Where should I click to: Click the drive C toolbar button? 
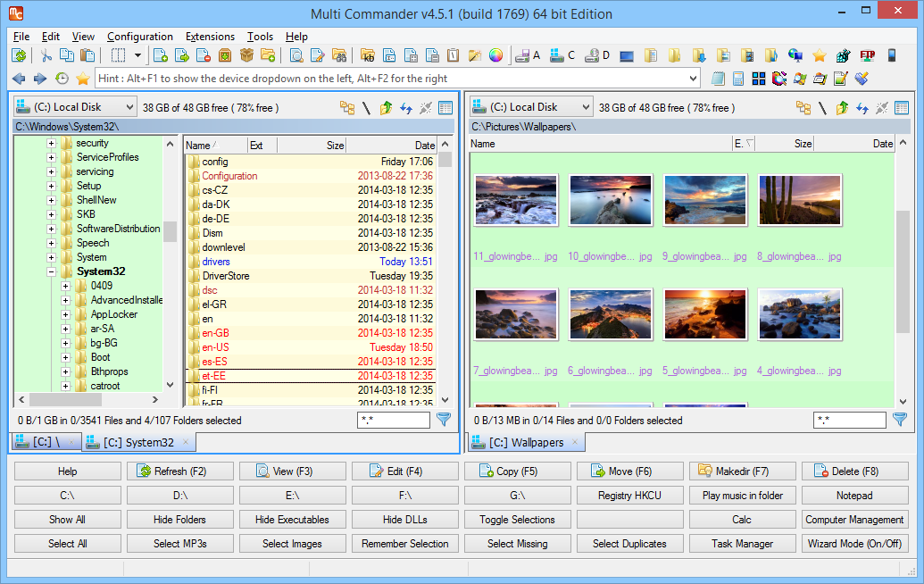coord(562,55)
